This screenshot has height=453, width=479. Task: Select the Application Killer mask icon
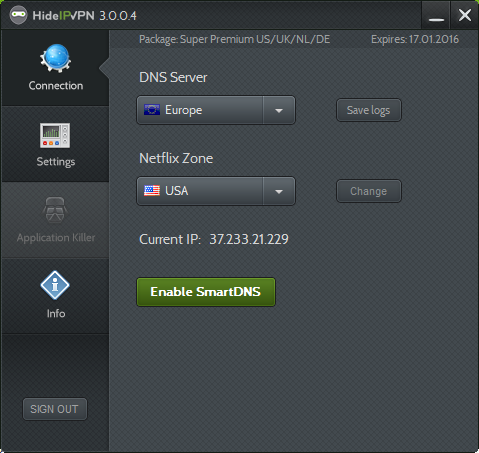click(55, 210)
